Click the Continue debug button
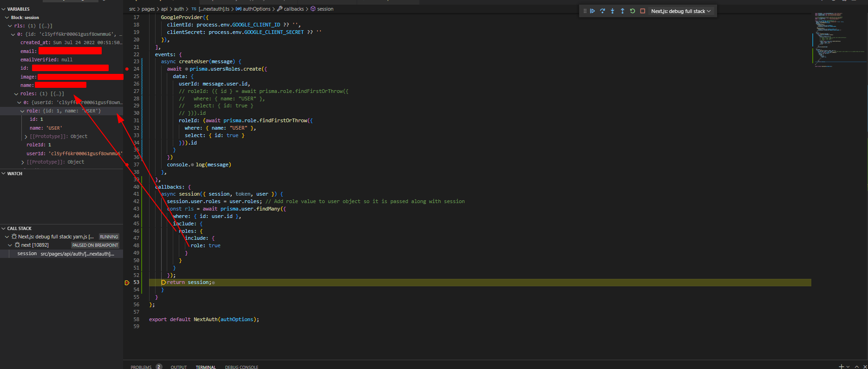Image resolution: width=868 pixels, height=369 pixels. (593, 11)
